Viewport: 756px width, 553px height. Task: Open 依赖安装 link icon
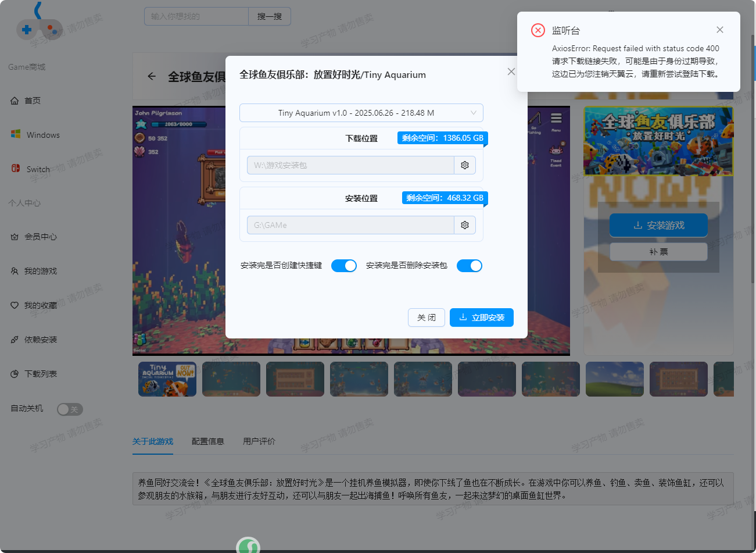click(15, 340)
